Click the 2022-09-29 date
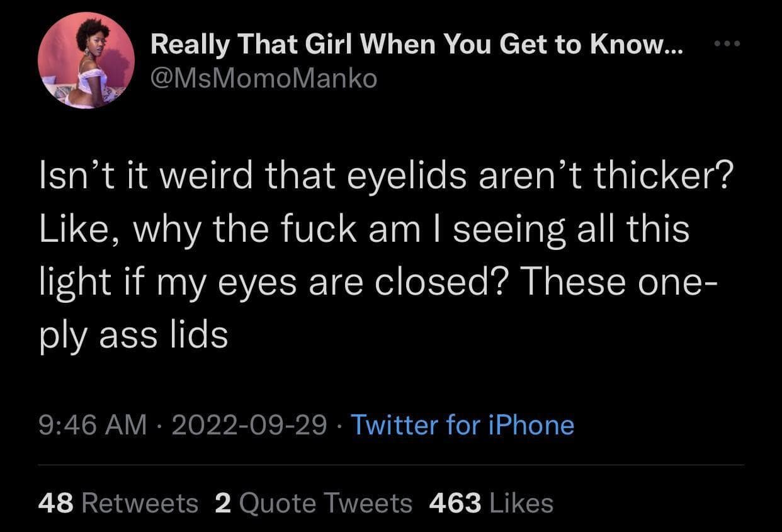The height and width of the screenshot is (532, 782). [x=249, y=425]
